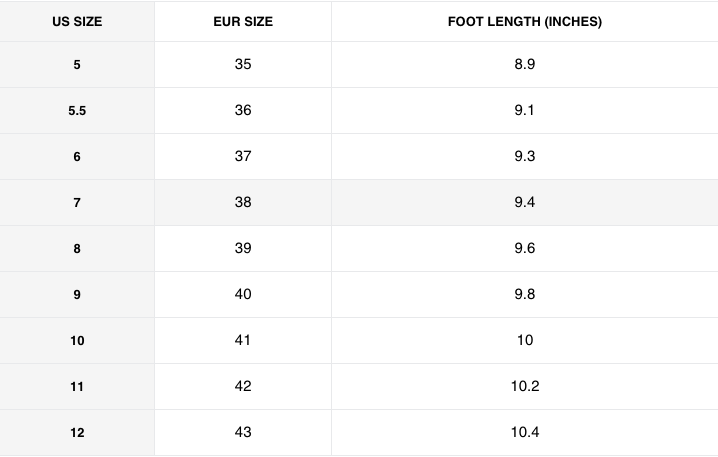Select the 9.3 foot length cell
The height and width of the screenshot is (457, 718).
click(x=524, y=156)
